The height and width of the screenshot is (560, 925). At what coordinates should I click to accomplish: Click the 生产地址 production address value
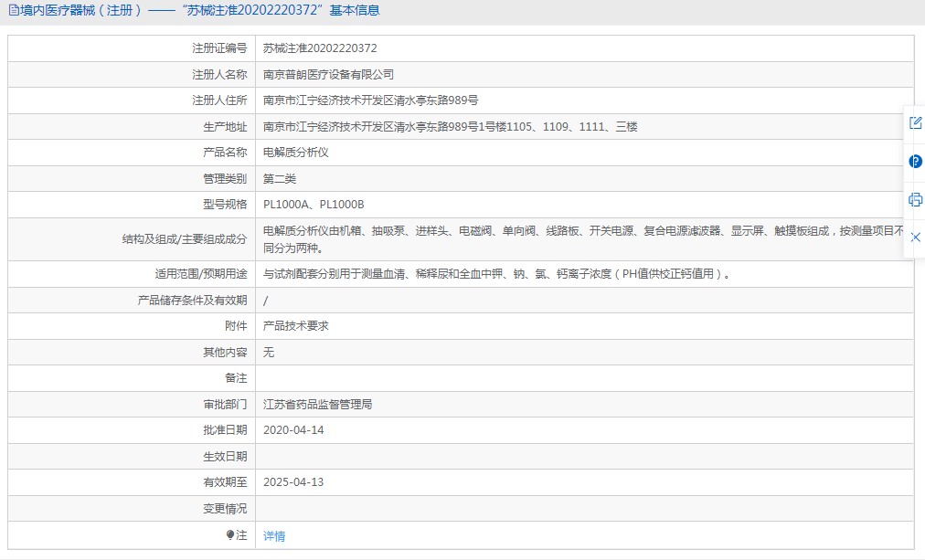click(x=450, y=127)
